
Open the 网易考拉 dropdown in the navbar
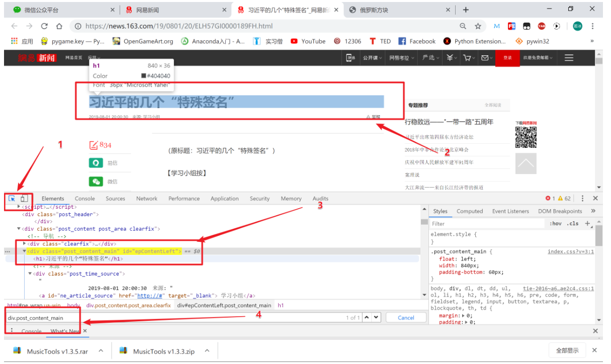[402, 58]
